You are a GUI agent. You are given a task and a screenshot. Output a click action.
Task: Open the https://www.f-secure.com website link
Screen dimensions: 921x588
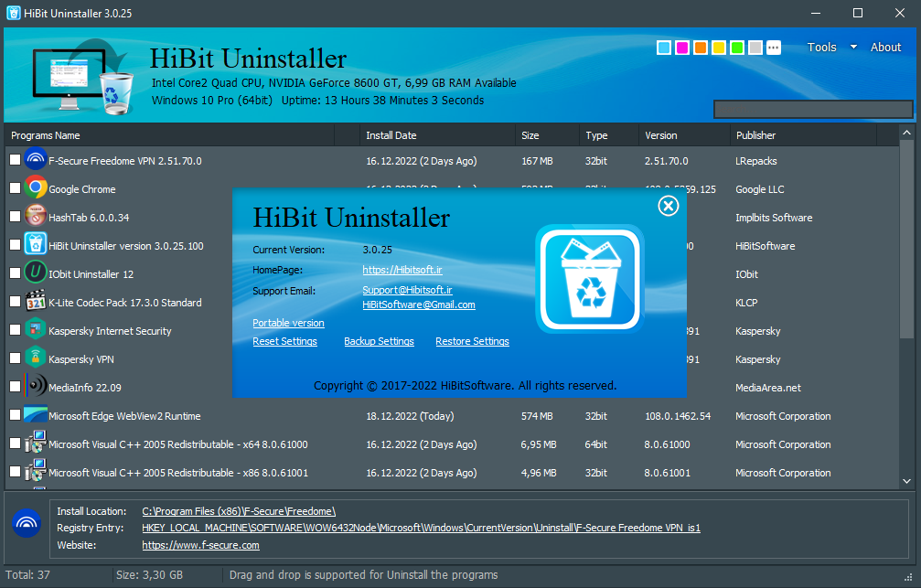[x=201, y=545]
